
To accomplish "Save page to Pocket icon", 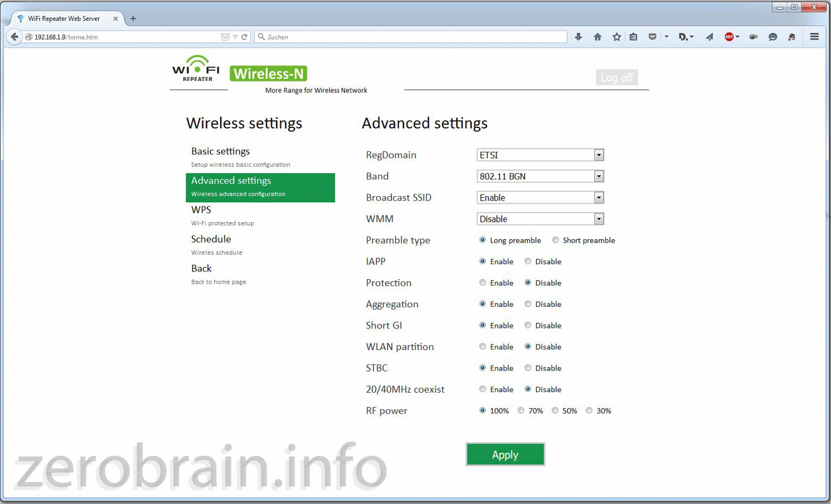I will 653,37.
